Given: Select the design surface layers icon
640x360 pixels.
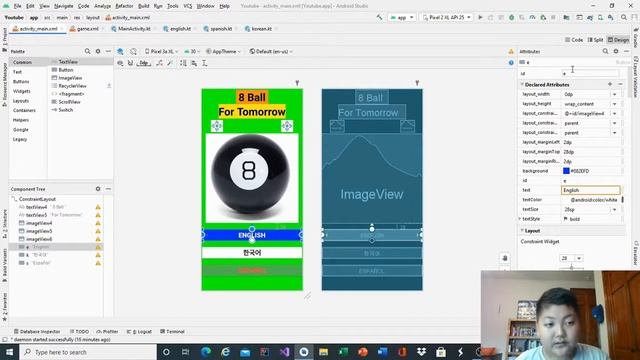Looking at the screenshot, I should (120, 51).
